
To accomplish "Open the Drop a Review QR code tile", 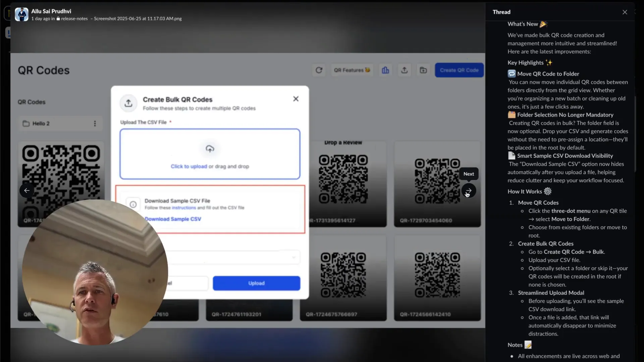I will point(343,184).
